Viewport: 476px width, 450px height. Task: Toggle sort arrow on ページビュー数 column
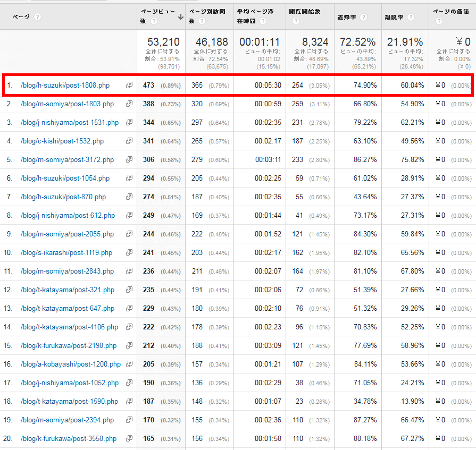181,17
